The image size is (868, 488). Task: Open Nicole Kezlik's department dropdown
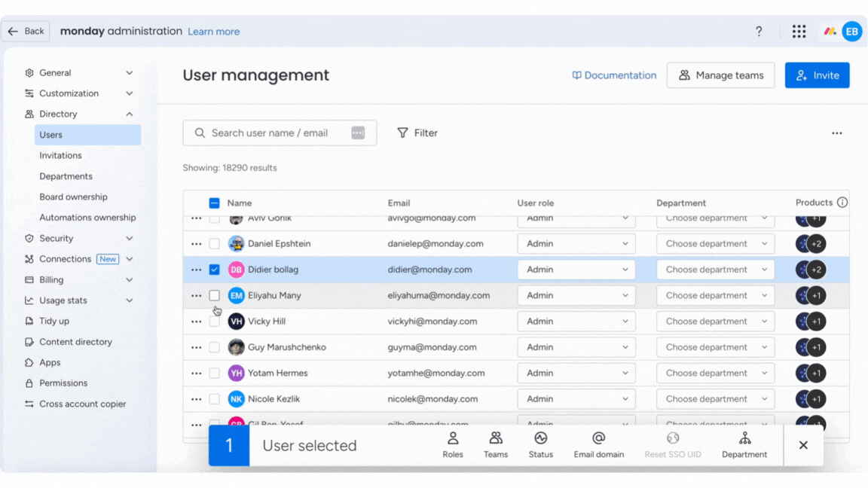[715, 399]
